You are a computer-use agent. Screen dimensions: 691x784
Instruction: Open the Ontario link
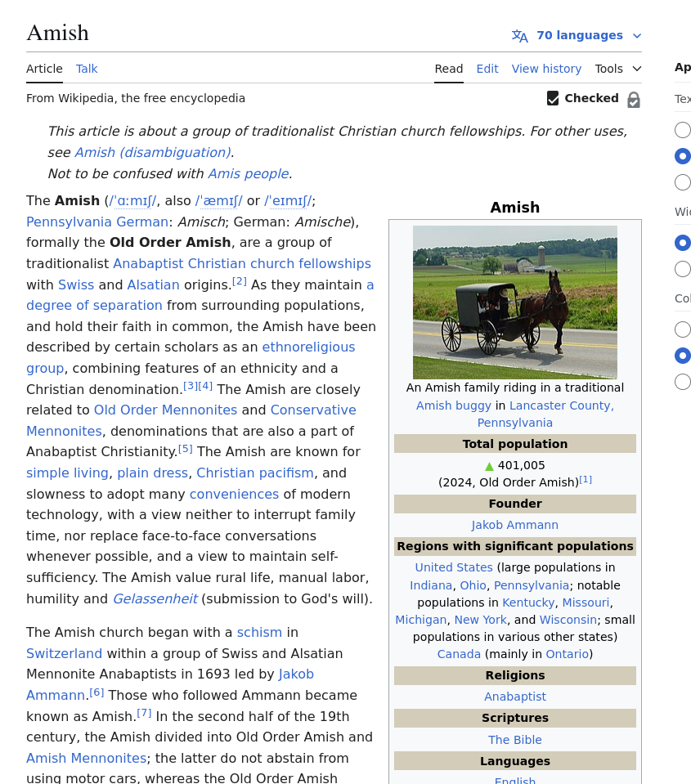click(567, 654)
